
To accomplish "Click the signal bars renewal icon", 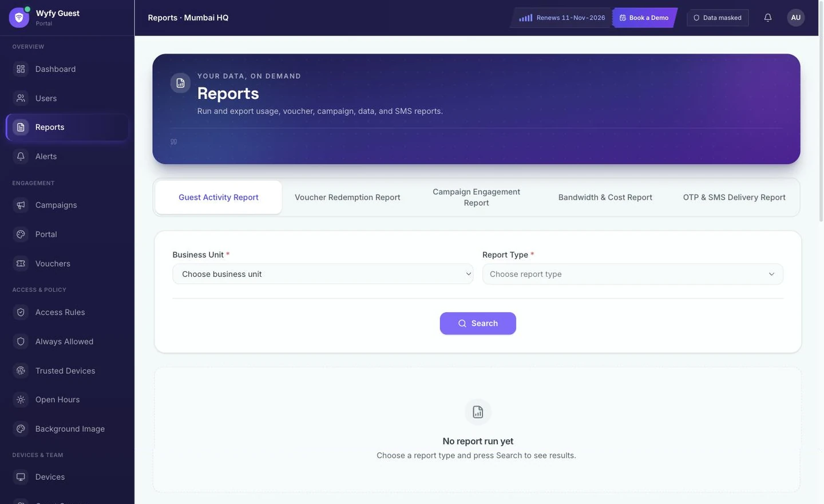I will coord(525,18).
